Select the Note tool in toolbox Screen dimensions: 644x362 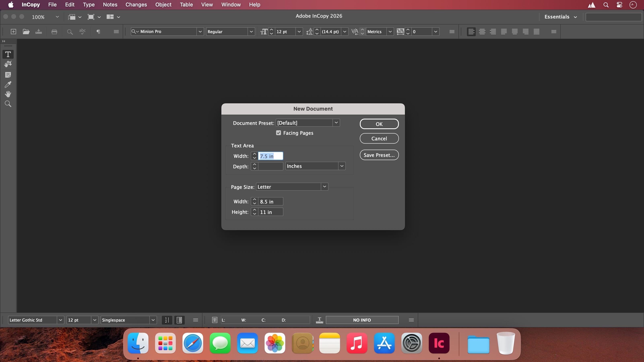coord(8,75)
